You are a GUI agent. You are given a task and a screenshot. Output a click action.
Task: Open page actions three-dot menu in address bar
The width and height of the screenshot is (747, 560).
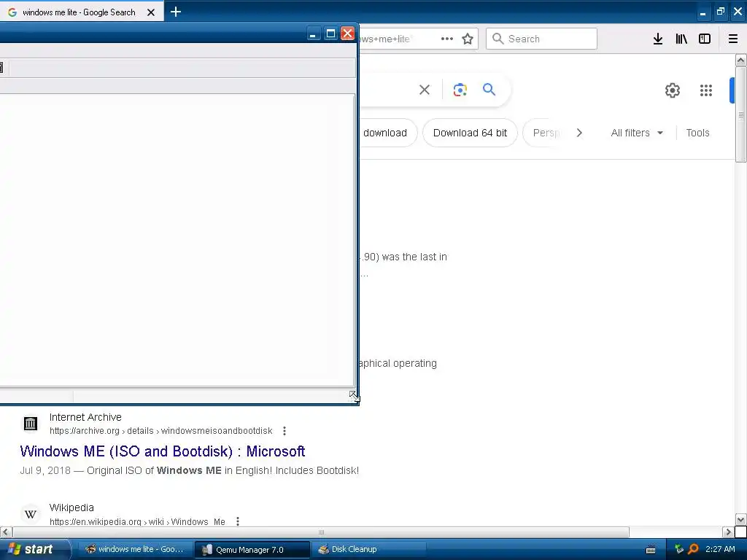point(447,39)
